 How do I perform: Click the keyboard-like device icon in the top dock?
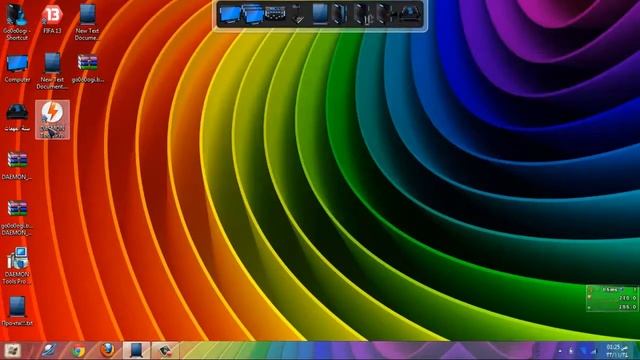[275, 14]
